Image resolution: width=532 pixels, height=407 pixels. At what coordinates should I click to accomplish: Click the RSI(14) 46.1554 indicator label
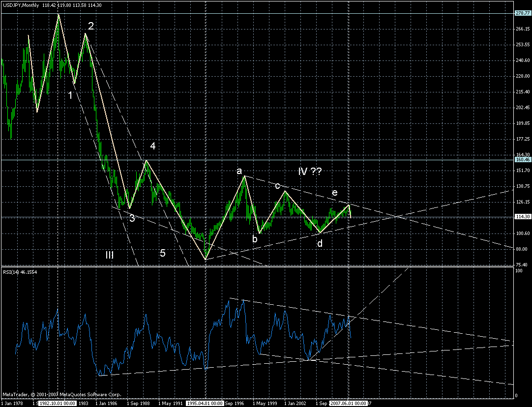point(20,272)
